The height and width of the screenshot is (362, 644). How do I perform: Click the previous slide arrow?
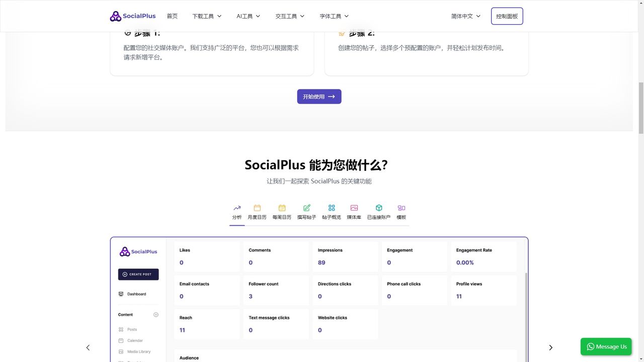88,347
